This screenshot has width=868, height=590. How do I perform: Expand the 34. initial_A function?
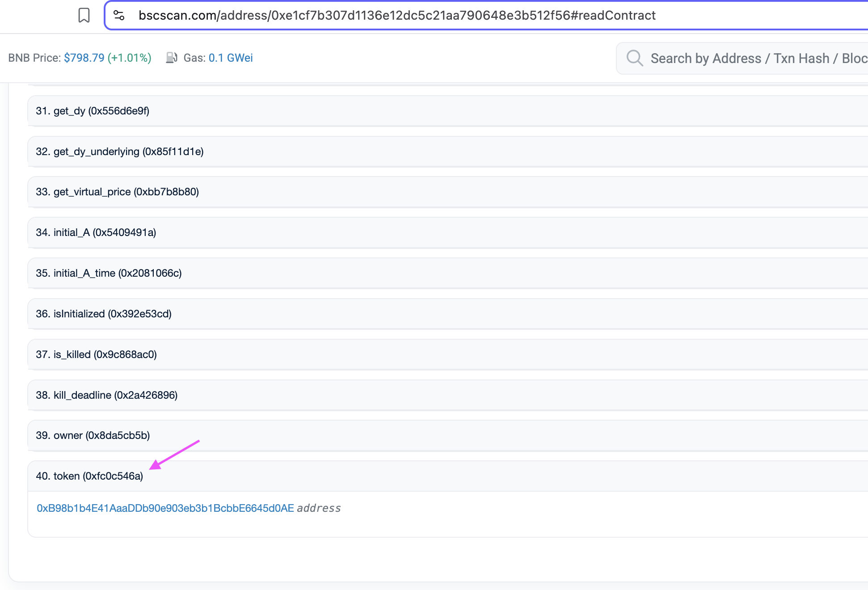pyautogui.click(x=96, y=232)
